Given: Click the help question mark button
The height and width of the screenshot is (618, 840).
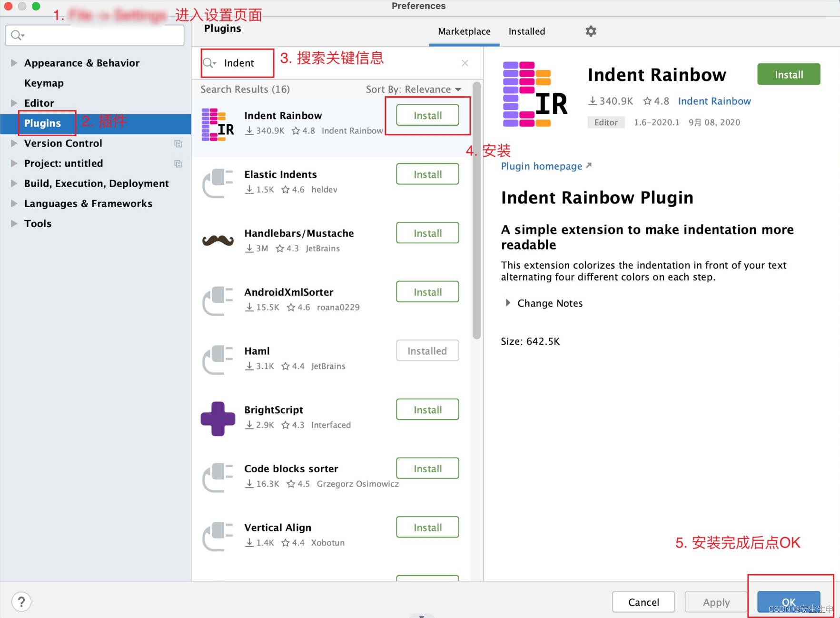Looking at the screenshot, I should point(21,601).
